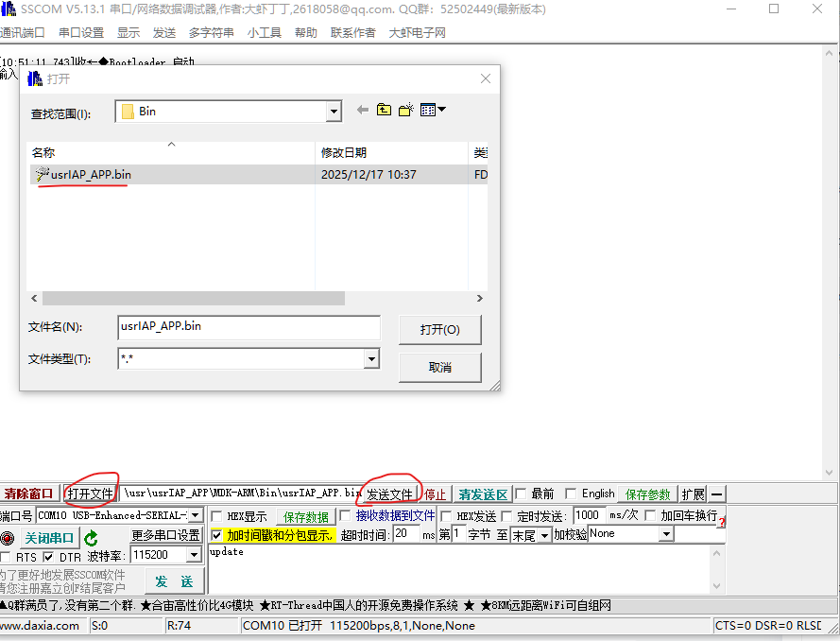Click the 保存参数 button
The image size is (840, 641).
647,494
